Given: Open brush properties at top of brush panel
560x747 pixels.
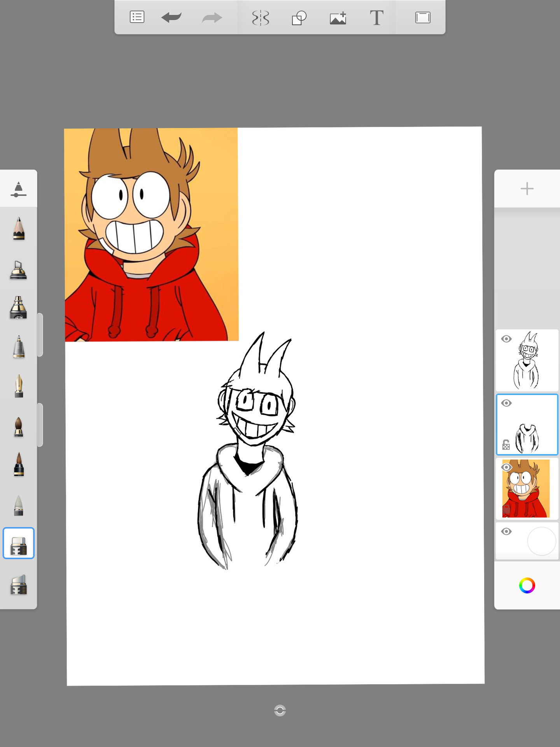Looking at the screenshot, I should (18, 189).
